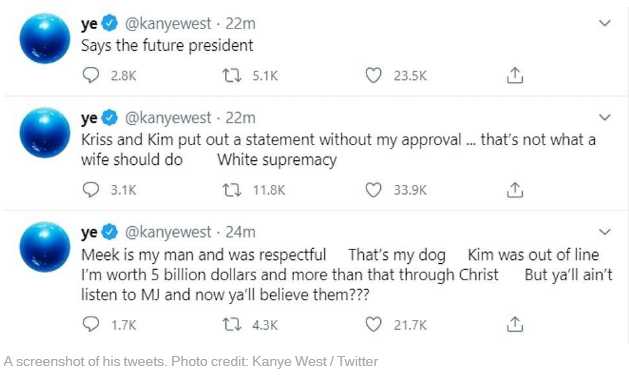629x380 pixels.
Task: Retweet the "Says the future president" tweet
Action: click(x=232, y=75)
